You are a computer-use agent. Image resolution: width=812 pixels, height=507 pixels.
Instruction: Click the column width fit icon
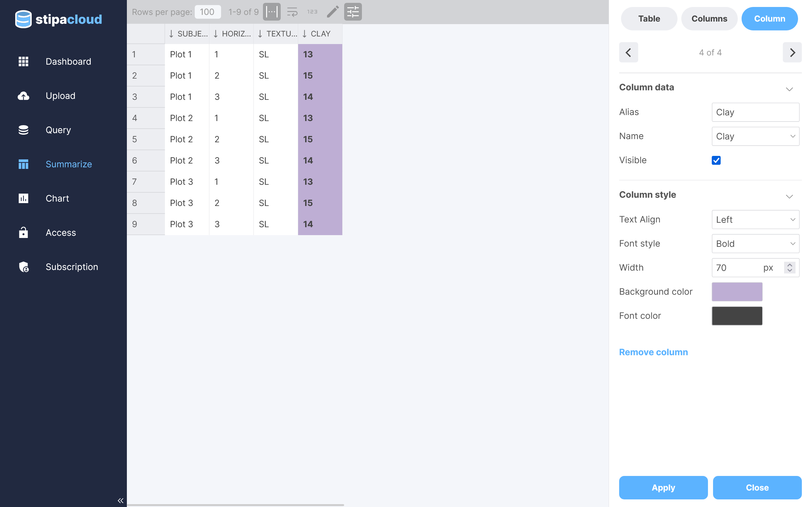coord(272,12)
